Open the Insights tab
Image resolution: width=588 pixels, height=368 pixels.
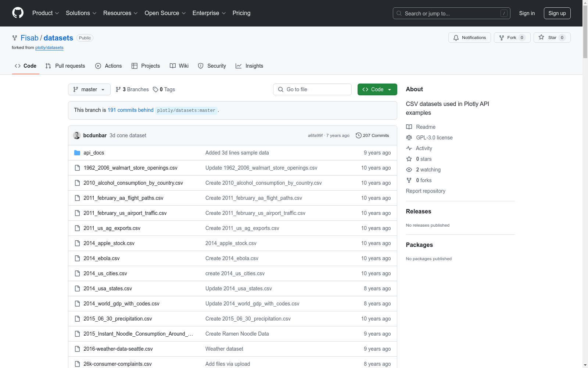(250, 66)
